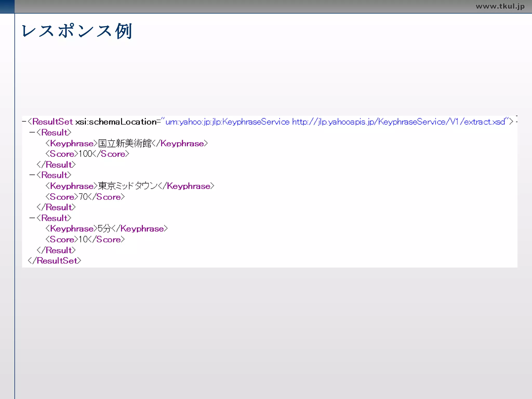Image resolution: width=532 pixels, height=399 pixels.
Task: Click the schemaLocation URL value
Action: (x=335, y=122)
